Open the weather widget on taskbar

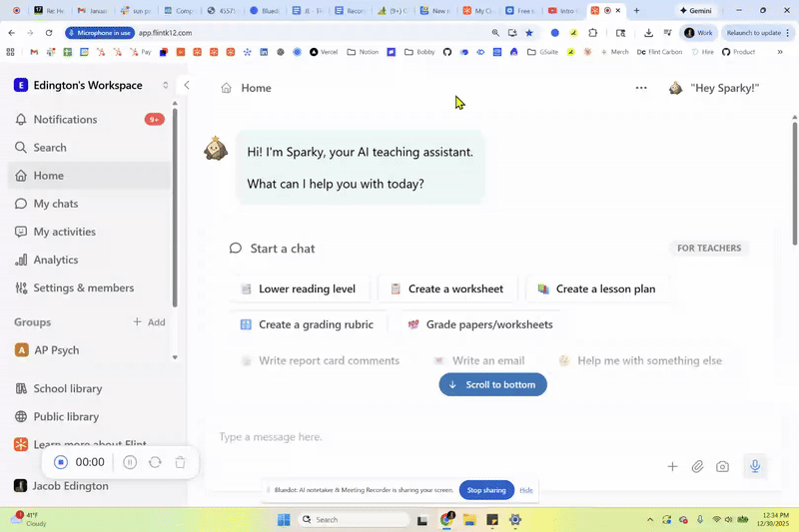point(30,519)
